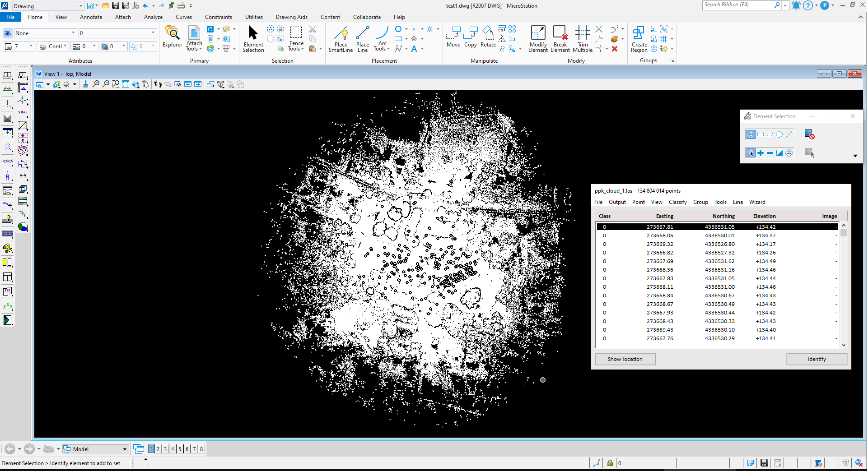Expand the line weight dropdown in Attributes
The height and width of the screenshot is (471, 868).
tap(95, 46)
